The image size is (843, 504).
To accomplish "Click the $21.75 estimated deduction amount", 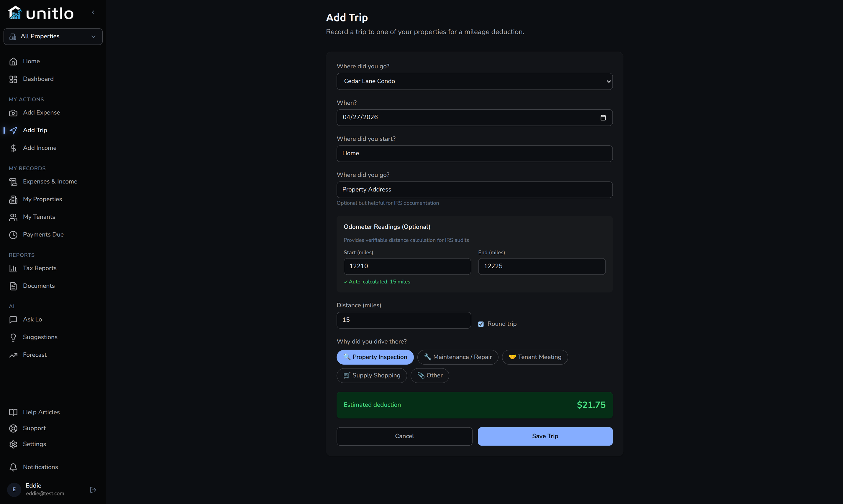I will tap(591, 405).
